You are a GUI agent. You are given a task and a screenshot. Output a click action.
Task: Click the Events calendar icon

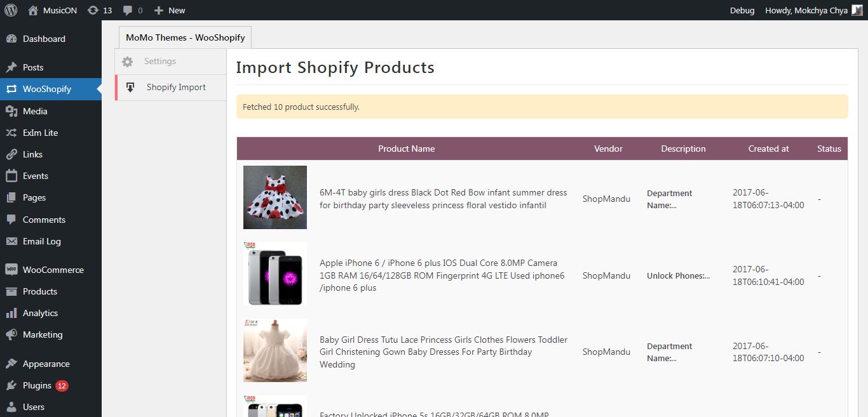(11, 176)
